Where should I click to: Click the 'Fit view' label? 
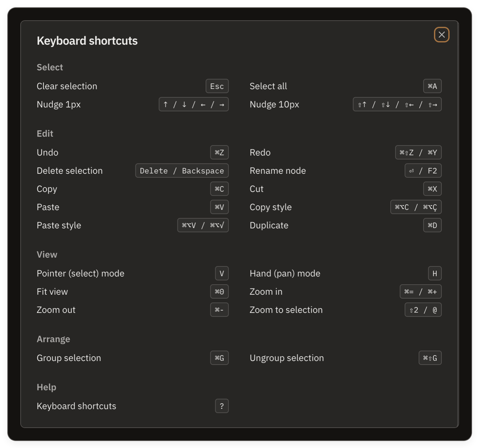pos(52,292)
